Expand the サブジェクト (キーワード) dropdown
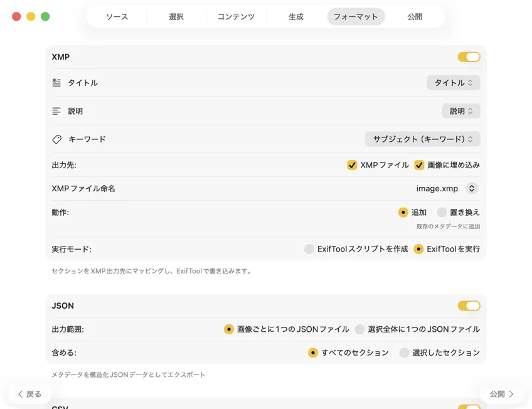 tap(423, 139)
